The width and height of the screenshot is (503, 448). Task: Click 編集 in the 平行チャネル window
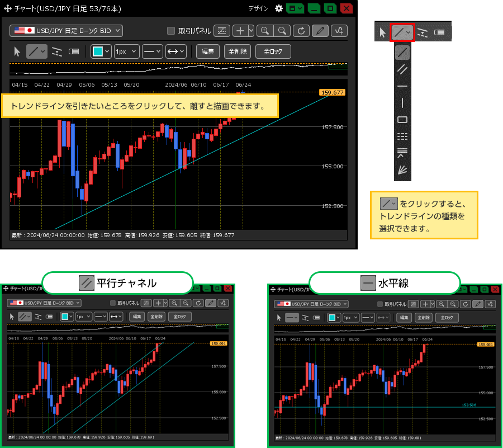[137, 317]
